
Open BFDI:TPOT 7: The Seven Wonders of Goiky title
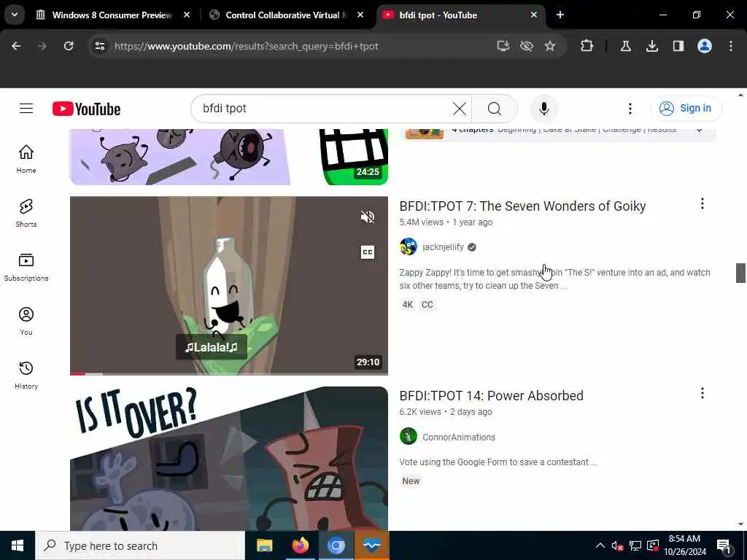(522, 206)
